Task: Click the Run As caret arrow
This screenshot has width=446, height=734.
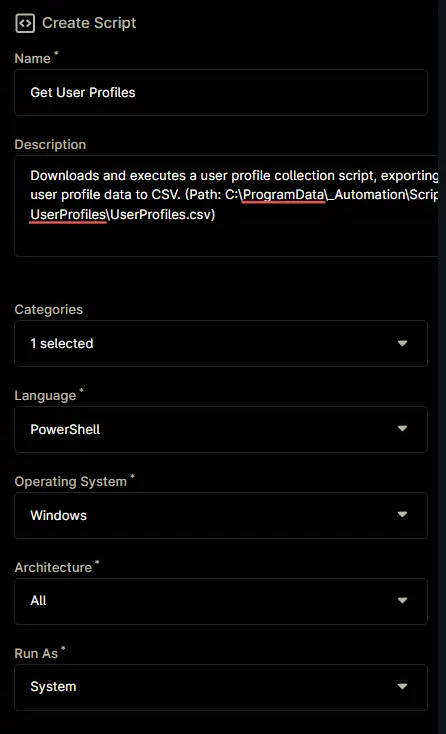Action: 402,686
